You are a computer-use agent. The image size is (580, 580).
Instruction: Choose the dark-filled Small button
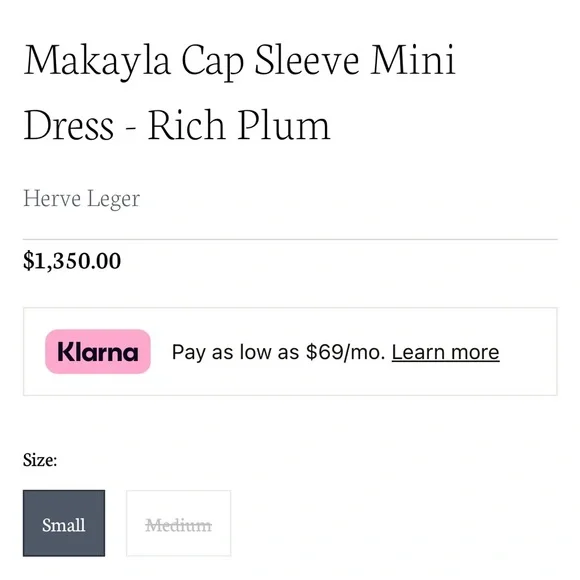[x=64, y=523]
